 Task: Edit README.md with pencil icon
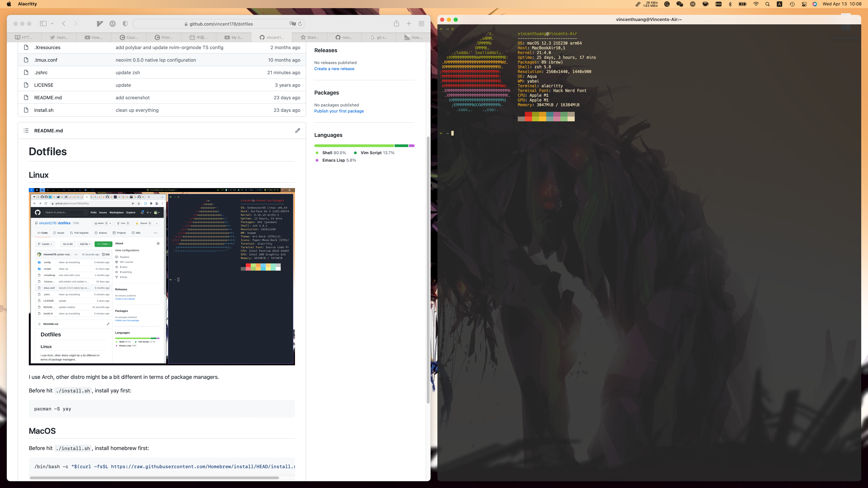coord(298,130)
